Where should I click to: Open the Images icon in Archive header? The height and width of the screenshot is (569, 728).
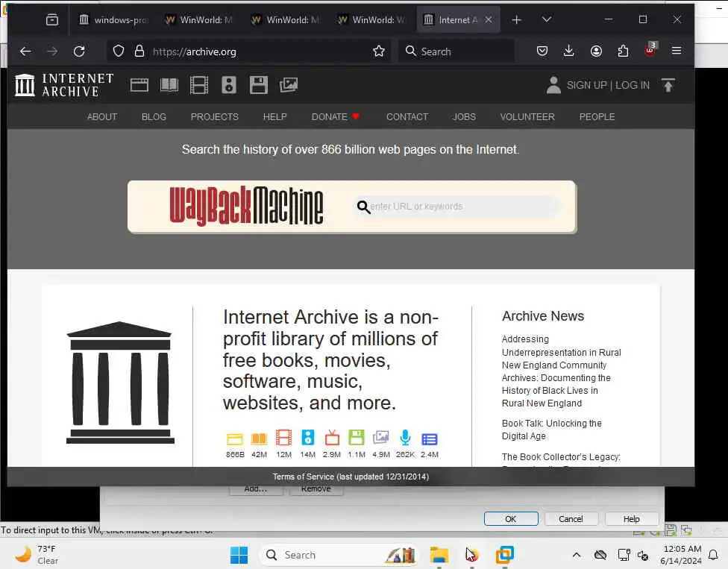[x=289, y=86]
